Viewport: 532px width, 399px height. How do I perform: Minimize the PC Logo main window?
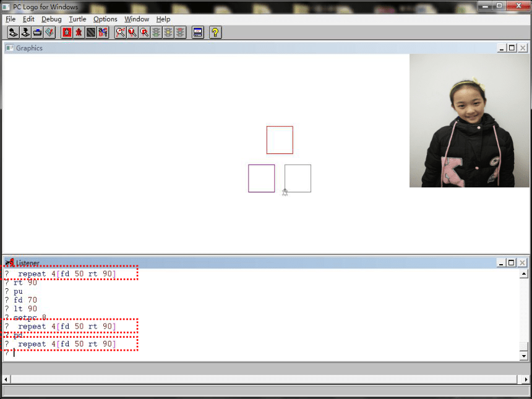tap(485, 6)
